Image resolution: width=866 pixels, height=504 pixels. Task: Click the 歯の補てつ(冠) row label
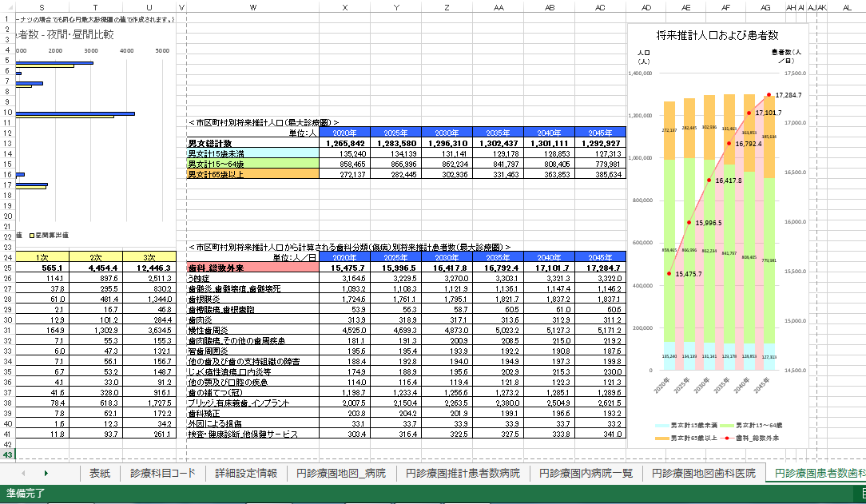coord(253,392)
